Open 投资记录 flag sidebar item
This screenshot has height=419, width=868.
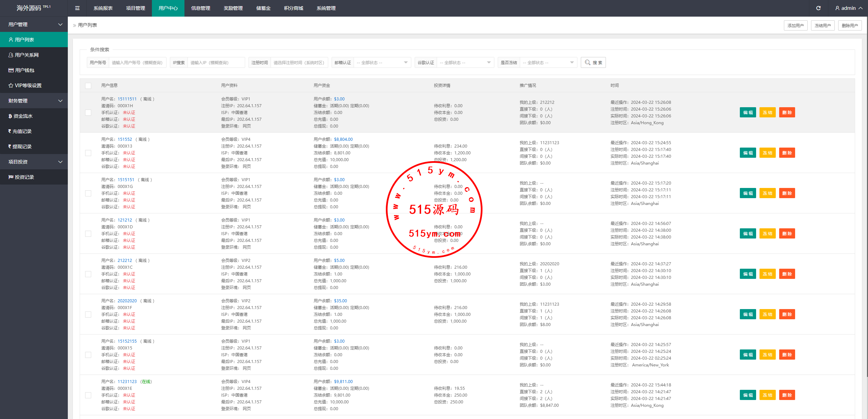(x=24, y=177)
